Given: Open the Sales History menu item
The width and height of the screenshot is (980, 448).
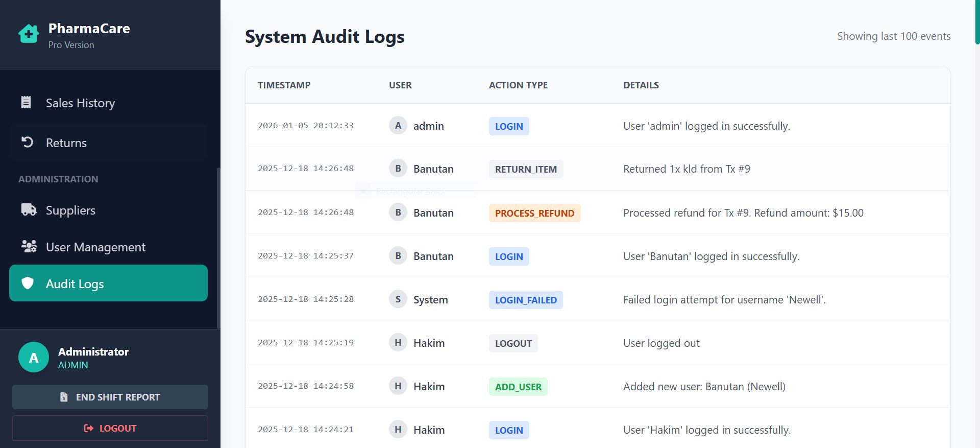Looking at the screenshot, I should coord(108,103).
